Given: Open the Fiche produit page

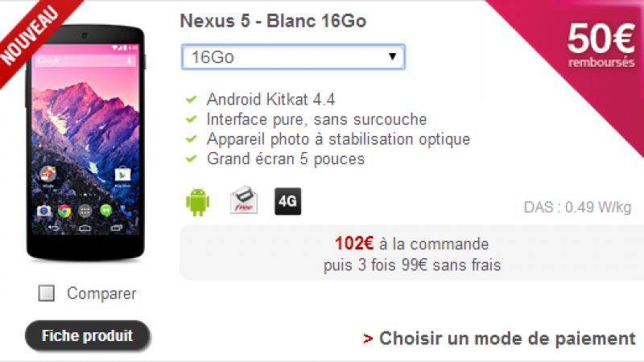Looking at the screenshot, I should (x=87, y=335).
